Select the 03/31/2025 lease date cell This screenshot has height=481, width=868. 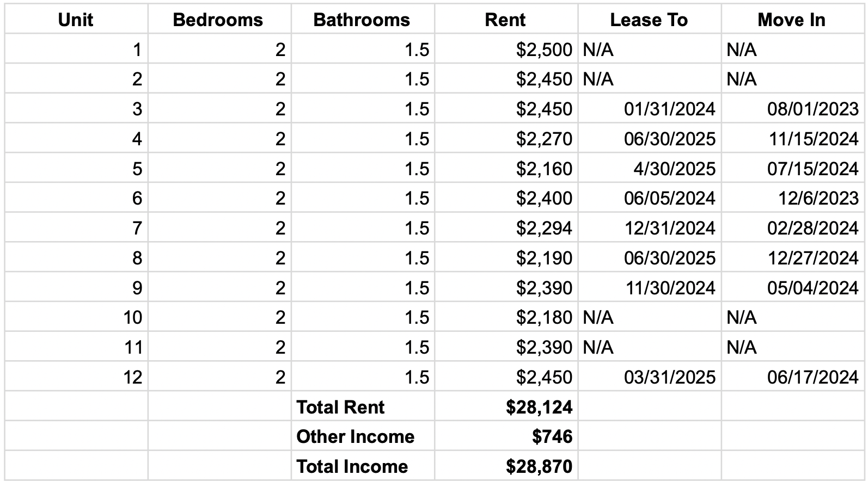[669, 378]
